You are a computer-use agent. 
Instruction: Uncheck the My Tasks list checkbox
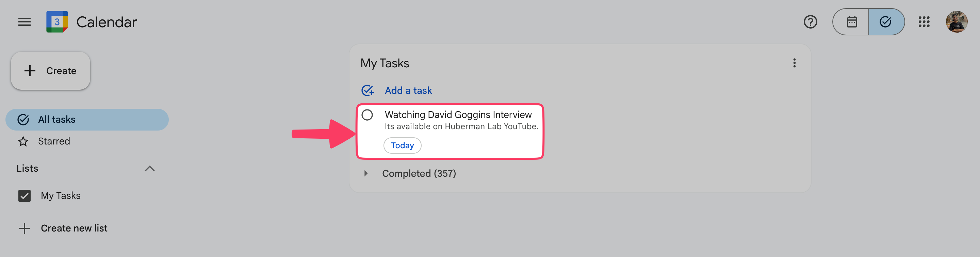coord(24,195)
